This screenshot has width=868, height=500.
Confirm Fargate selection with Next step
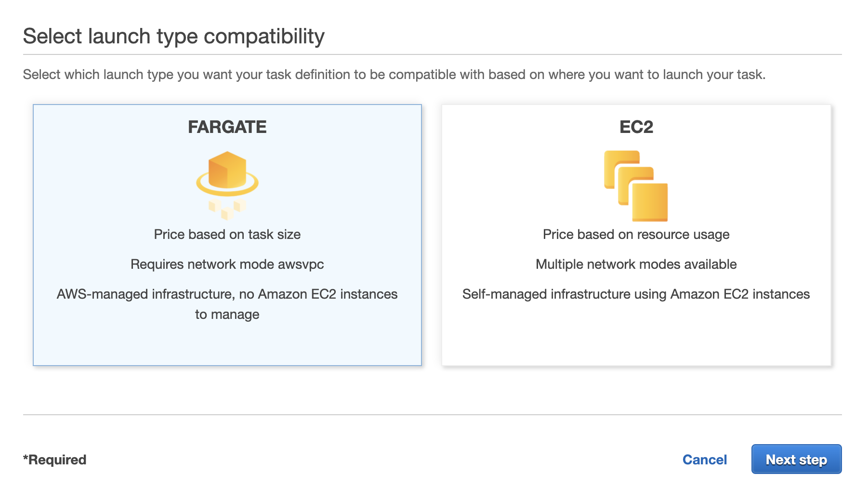pos(796,459)
